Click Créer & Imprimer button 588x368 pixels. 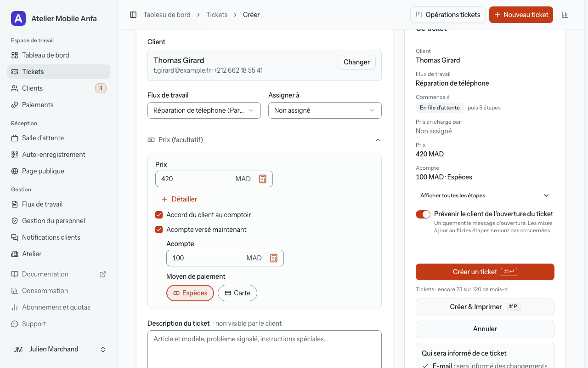coord(485,307)
